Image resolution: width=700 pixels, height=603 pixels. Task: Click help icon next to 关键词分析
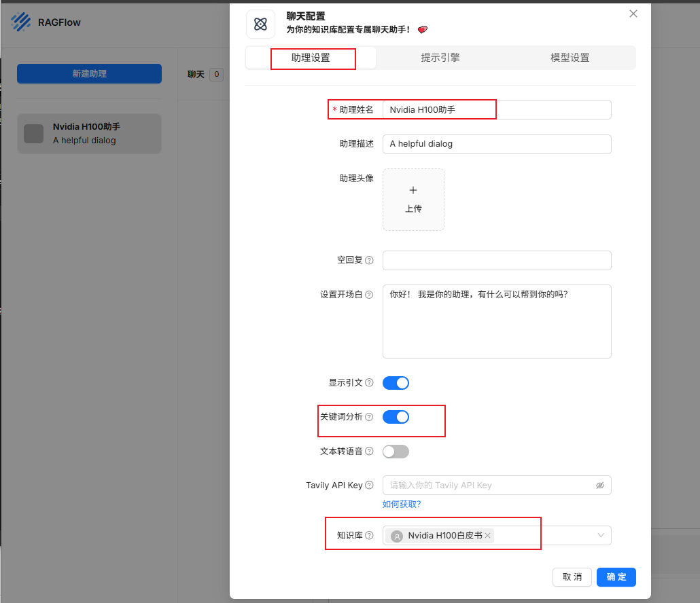pyautogui.click(x=369, y=417)
